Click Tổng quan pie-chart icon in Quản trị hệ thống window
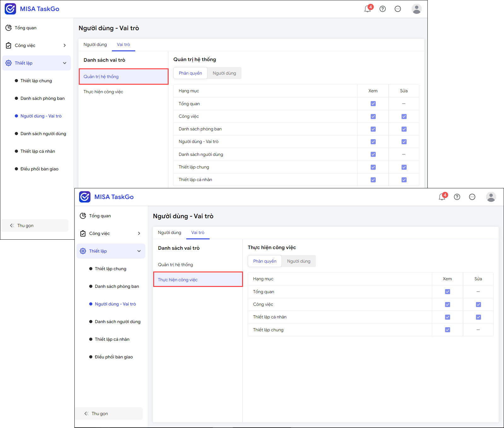The image size is (504, 428). [9, 28]
